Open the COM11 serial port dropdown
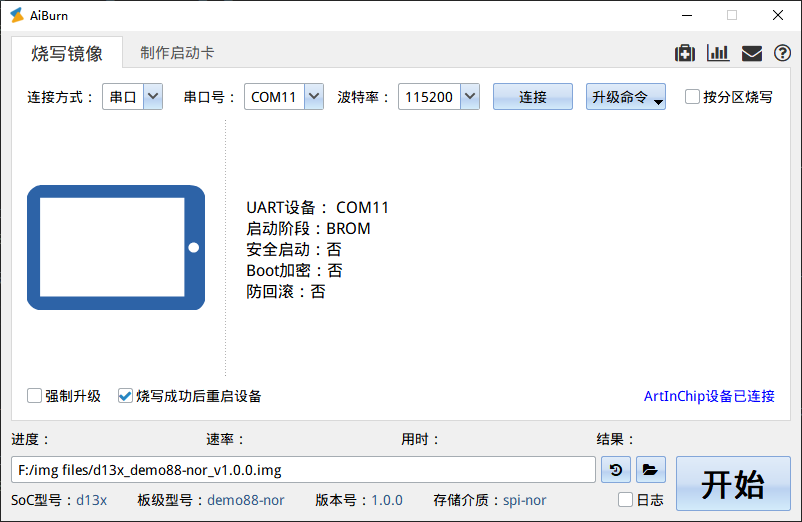This screenshot has width=802, height=522. click(313, 97)
